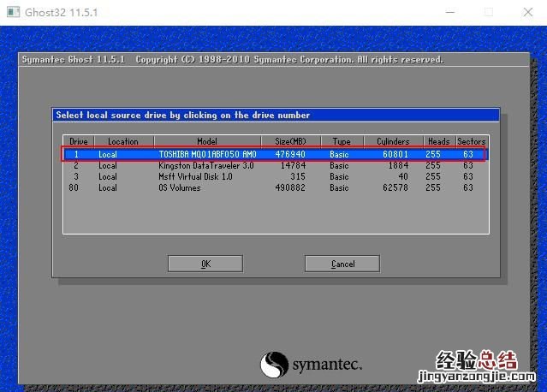547x392 pixels.
Task: Click the Sectors column header
Action: [471, 141]
